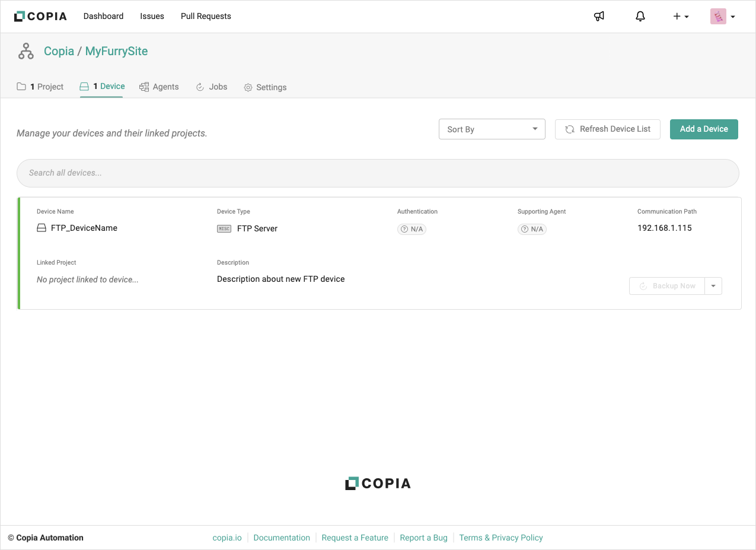This screenshot has width=756, height=550.
Task: Click the Search all devices field
Action: pyautogui.click(x=378, y=173)
